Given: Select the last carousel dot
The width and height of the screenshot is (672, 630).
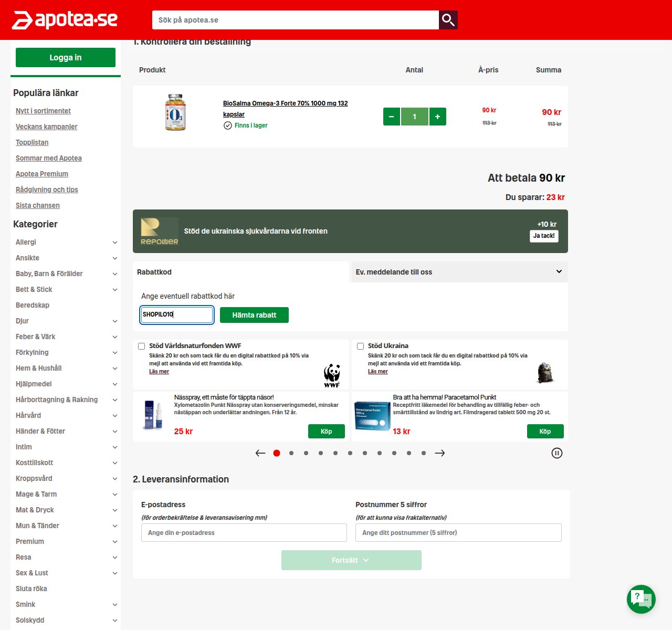Looking at the screenshot, I should pyautogui.click(x=424, y=453).
